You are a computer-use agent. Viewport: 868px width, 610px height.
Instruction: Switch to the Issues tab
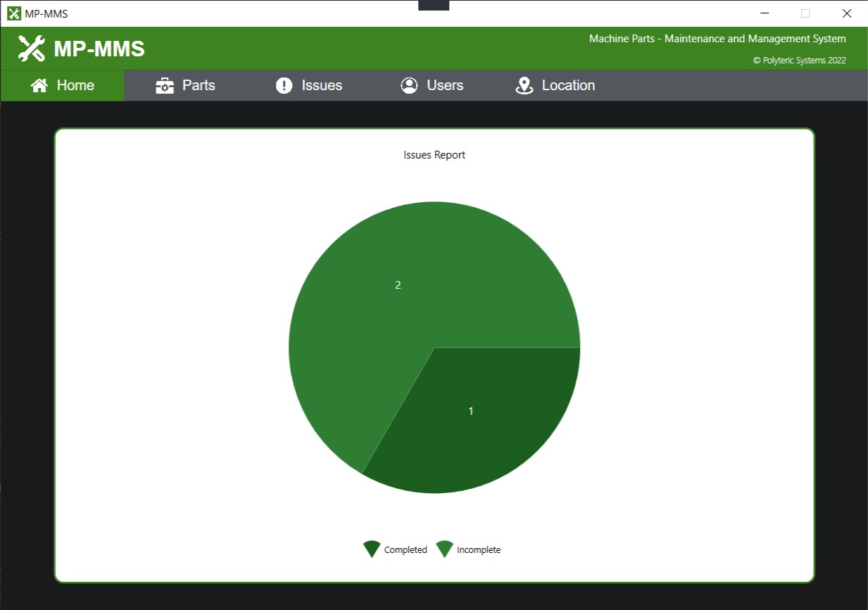point(322,85)
